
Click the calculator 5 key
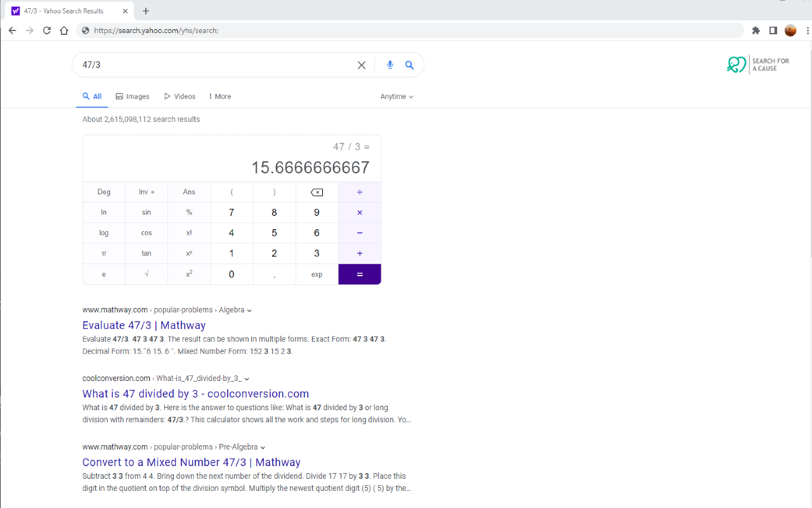274,233
